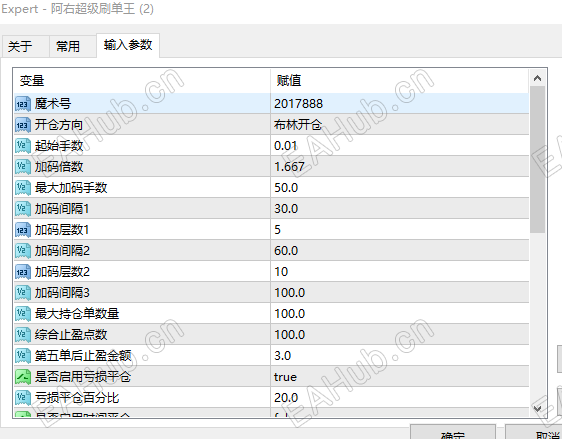Click the 取消 button

tap(534, 432)
